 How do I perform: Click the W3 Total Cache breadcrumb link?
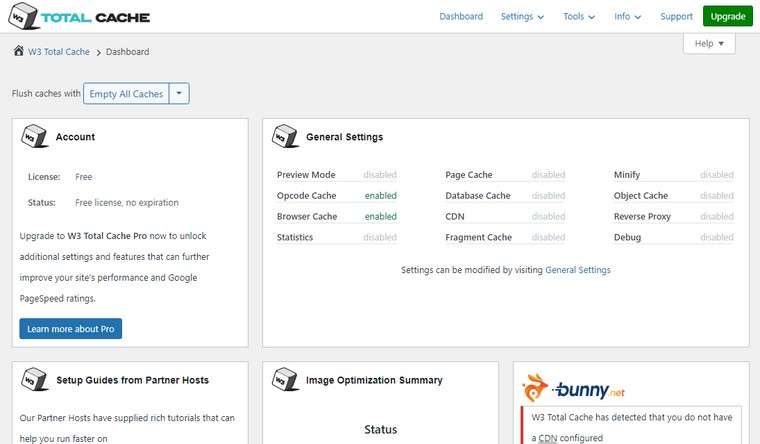pos(59,52)
